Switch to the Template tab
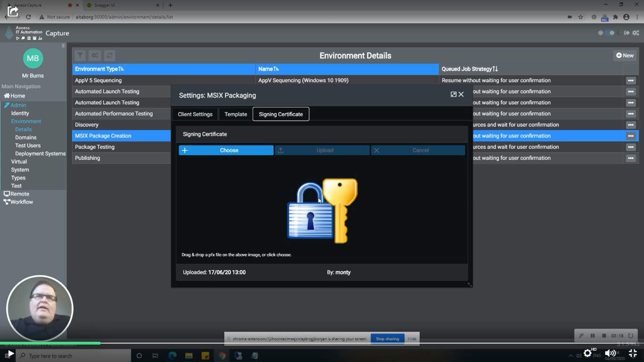 click(x=235, y=114)
